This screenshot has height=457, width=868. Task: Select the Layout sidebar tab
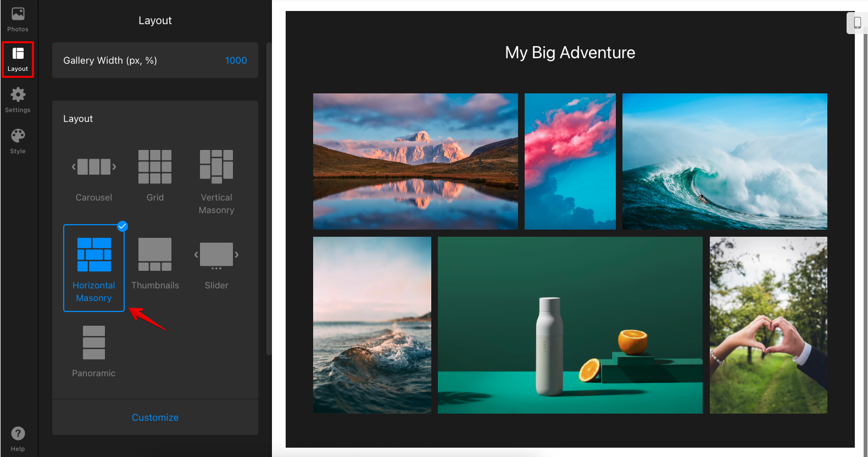(18, 59)
